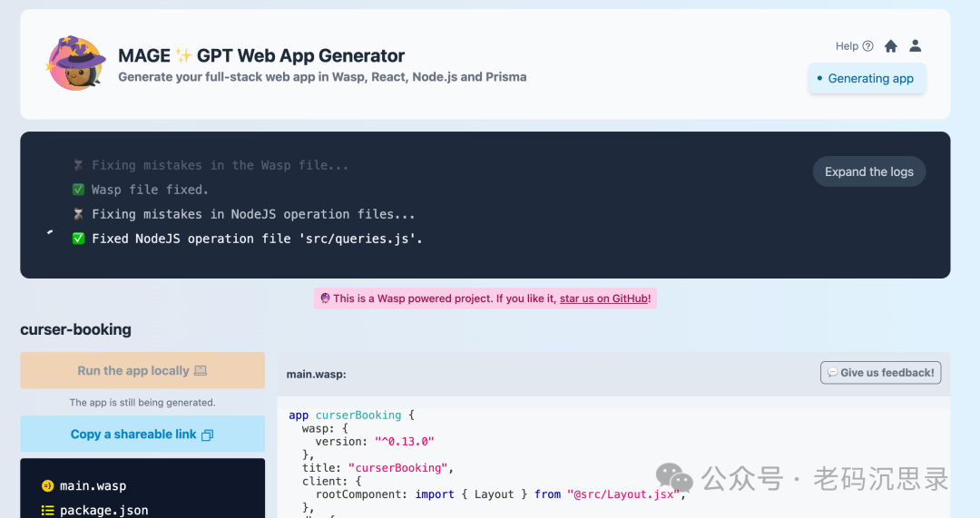Click the main.wasp file icon
The width and height of the screenshot is (980, 518).
pos(48,486)
